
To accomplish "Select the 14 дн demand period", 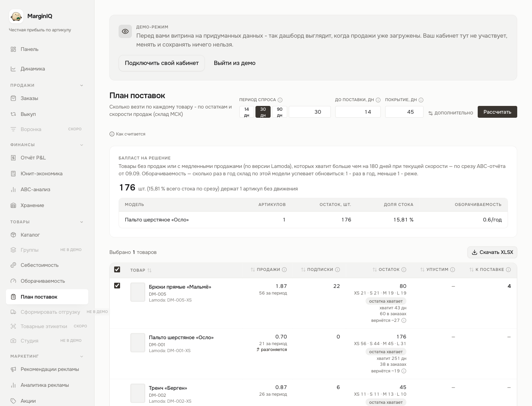I will (x=247, y=112).
